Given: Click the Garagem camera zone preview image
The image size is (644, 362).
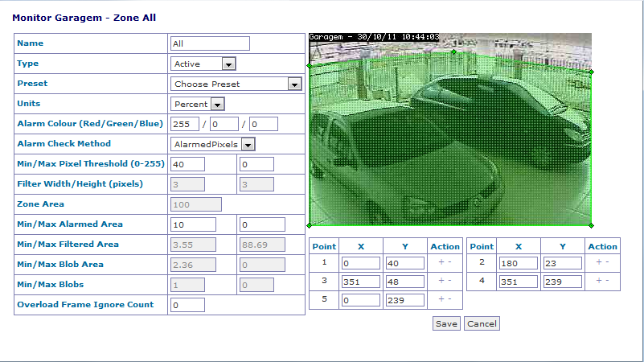Looking at the screenshot, I should point(450,130).
